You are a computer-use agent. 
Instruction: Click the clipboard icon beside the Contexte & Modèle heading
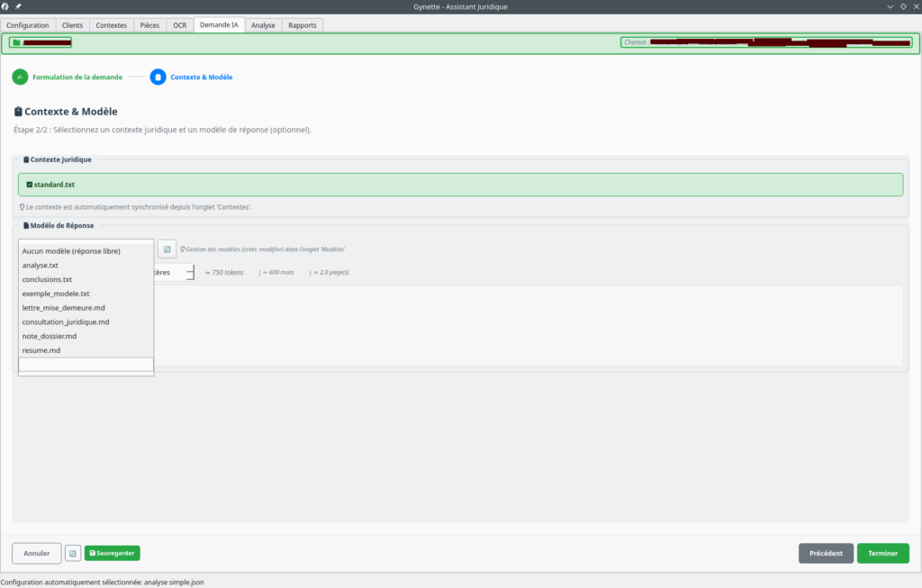point(18,112)
